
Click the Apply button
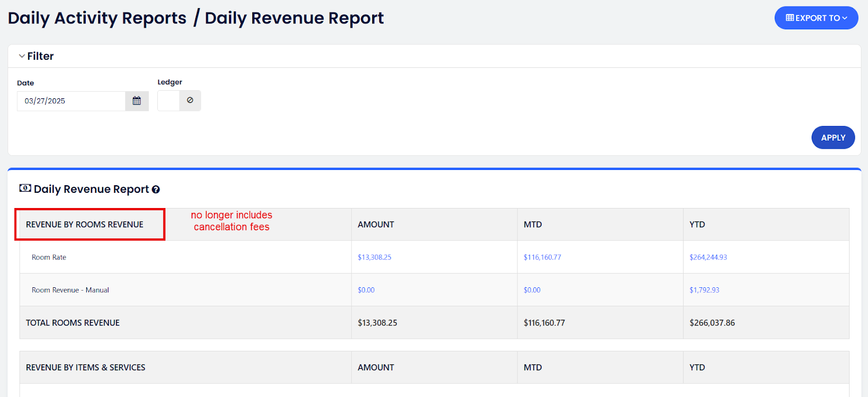coord(833,137)
